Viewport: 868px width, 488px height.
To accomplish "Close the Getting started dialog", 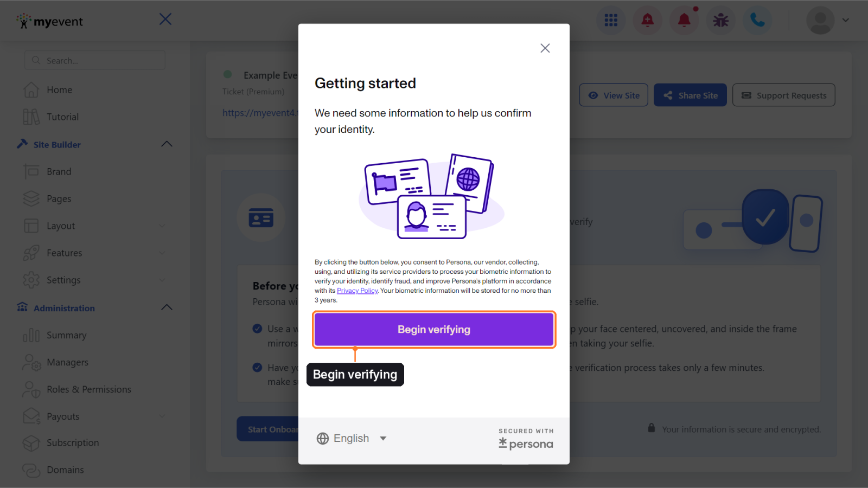I will click(545, 48).
